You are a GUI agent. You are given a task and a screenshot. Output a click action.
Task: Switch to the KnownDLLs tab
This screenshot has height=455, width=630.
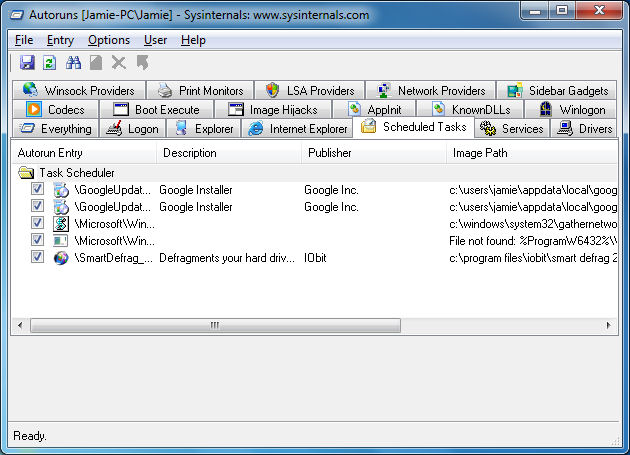coord(470,109)
